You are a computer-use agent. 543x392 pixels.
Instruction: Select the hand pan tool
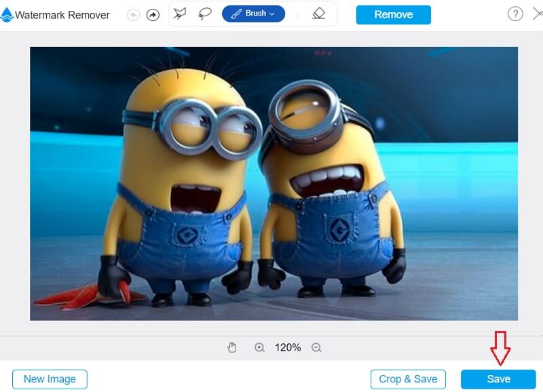(232, 347)
